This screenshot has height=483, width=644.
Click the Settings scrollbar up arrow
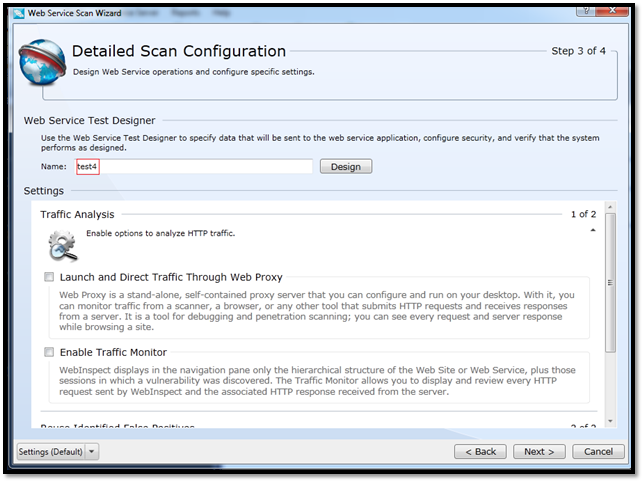610,204
